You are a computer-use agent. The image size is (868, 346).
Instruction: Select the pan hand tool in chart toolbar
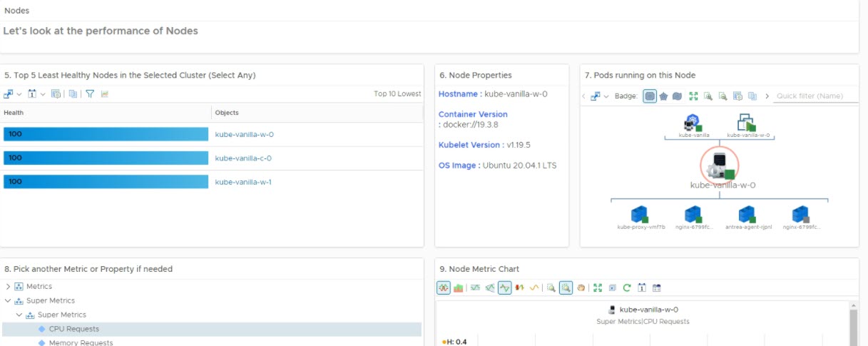(x=581, y=288)
